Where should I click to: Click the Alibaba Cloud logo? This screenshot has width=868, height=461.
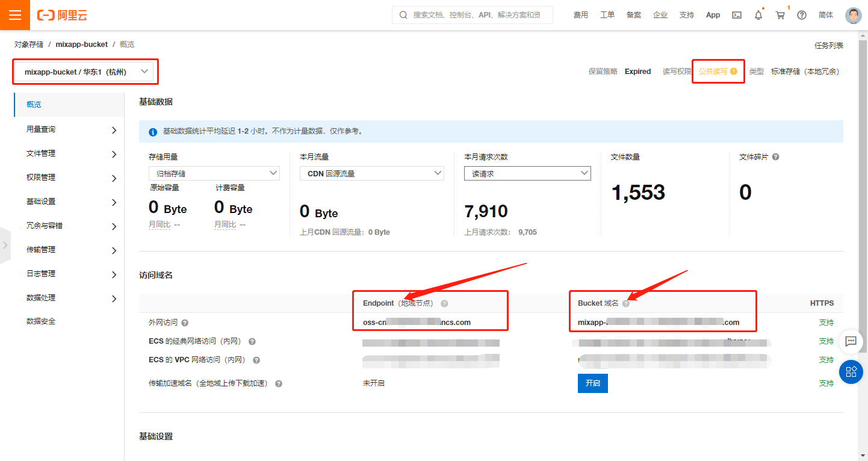pos(62,15)
